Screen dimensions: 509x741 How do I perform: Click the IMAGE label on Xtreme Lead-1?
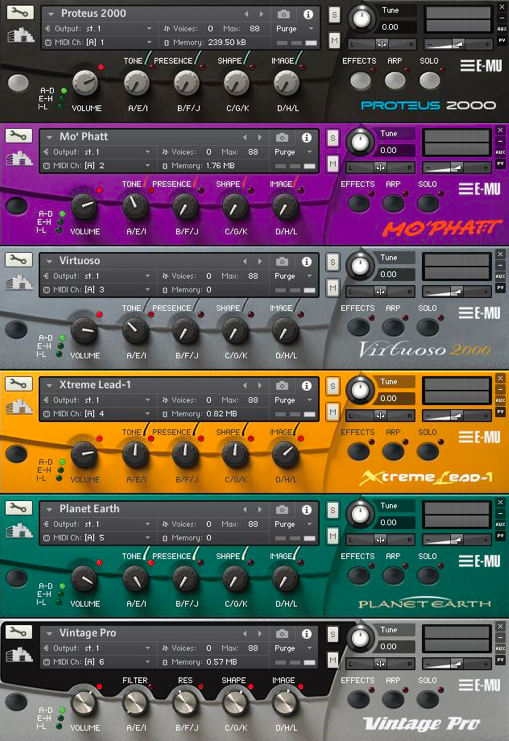[x=281, y=432]
